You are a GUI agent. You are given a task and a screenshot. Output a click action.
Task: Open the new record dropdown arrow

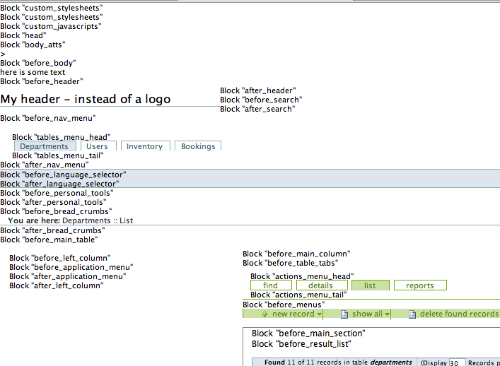pos(319,314)
